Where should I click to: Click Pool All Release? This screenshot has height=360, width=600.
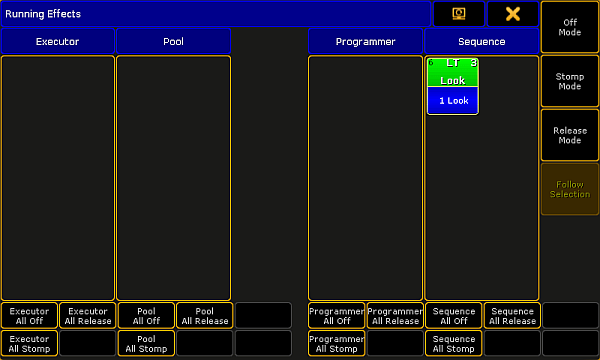coord(205,316)
